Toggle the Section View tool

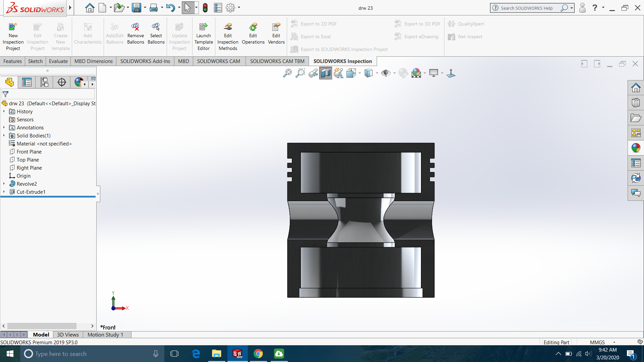pos(326,73)
